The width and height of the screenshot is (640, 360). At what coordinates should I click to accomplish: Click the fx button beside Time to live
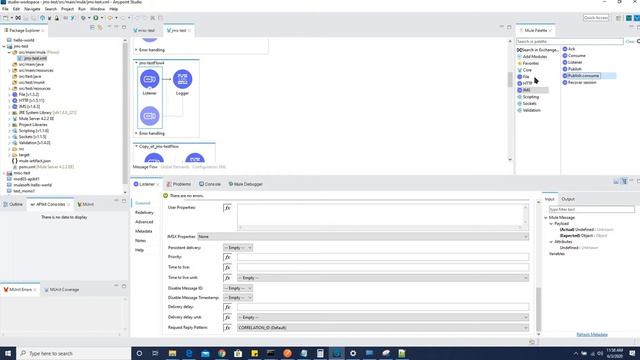click(x=227, y=267)
